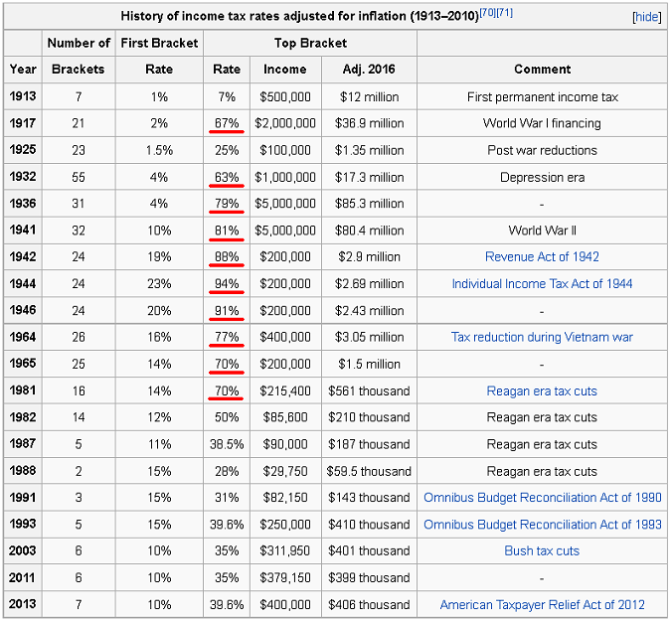
Task: Follow the Bush tax cuts link
Action: coord(542,550)
